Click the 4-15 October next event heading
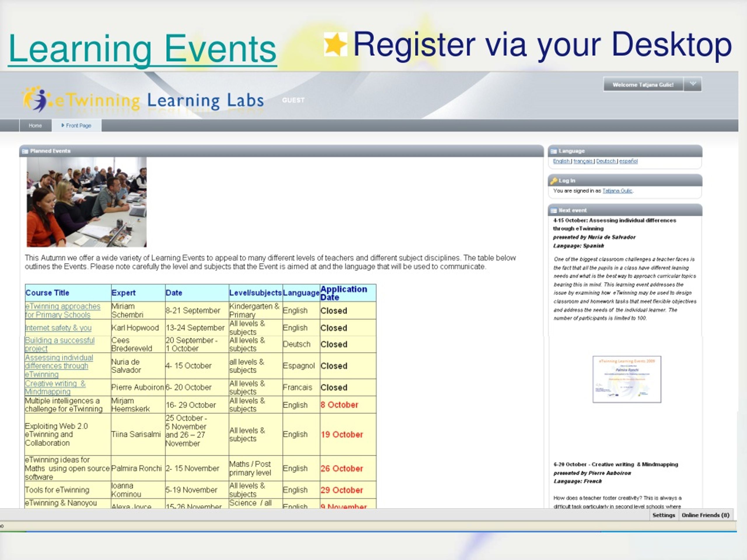747x560 pixels. (x=615, y=225)
